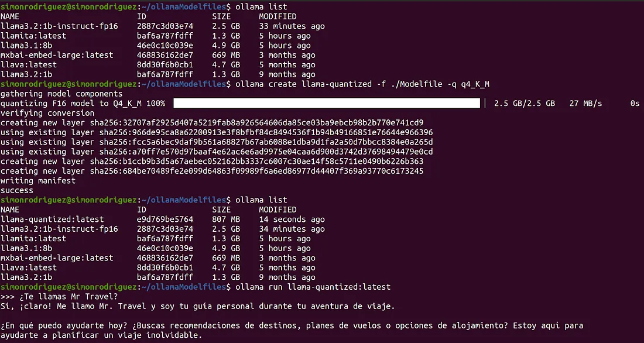This screenshot has height=343, width=644.
Task: Click the "ollama create llama-quantized" command text
Action: point(361,84)
